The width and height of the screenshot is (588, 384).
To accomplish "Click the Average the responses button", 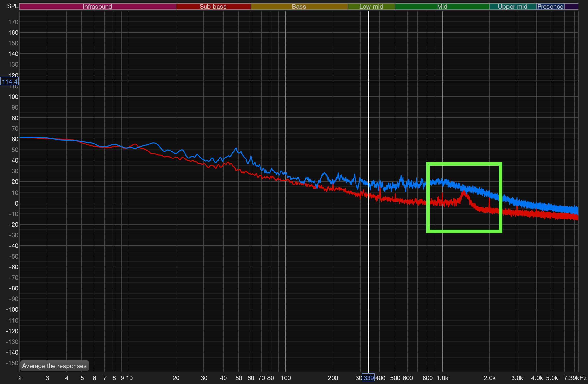I will tap(54, 366).
